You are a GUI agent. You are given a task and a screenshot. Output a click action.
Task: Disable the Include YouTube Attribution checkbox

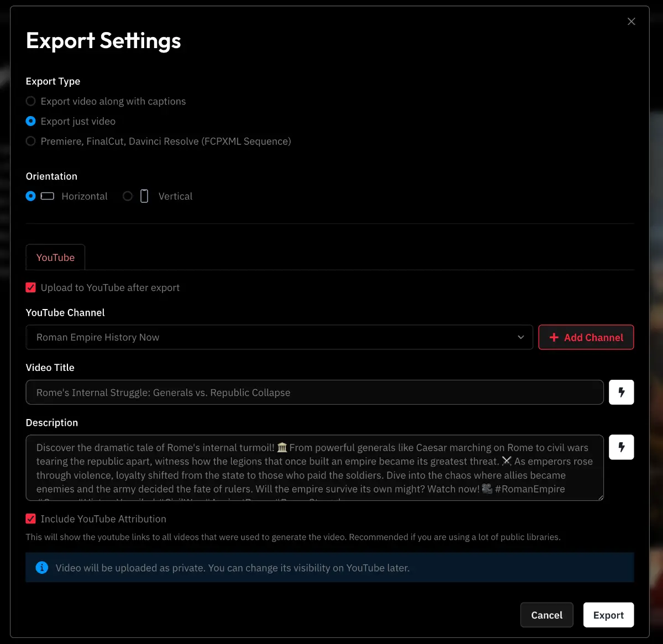[31, 519]
